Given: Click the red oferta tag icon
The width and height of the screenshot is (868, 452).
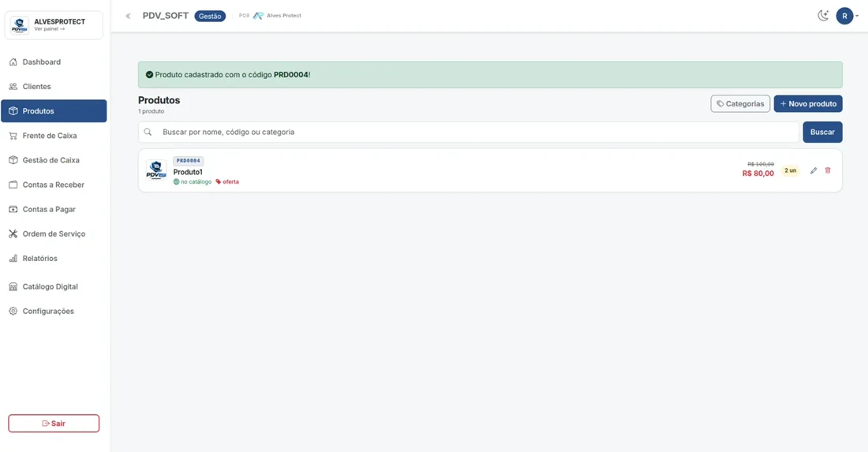Looking at the screenshot, I should coord(218,181).
